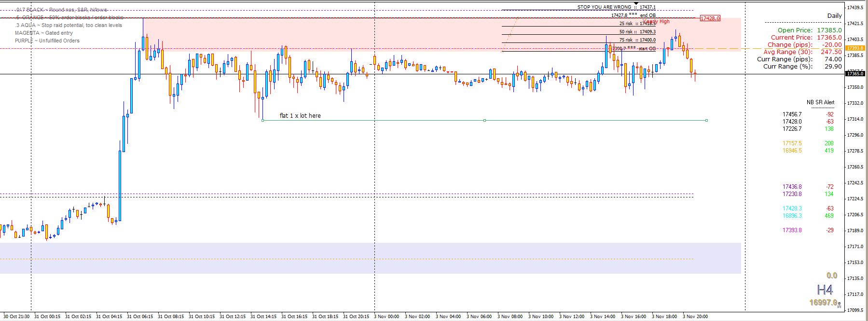This screenshot has width=868, height=321.
Task: Click the aqua 17428.3 level
Action: point(792,209)
